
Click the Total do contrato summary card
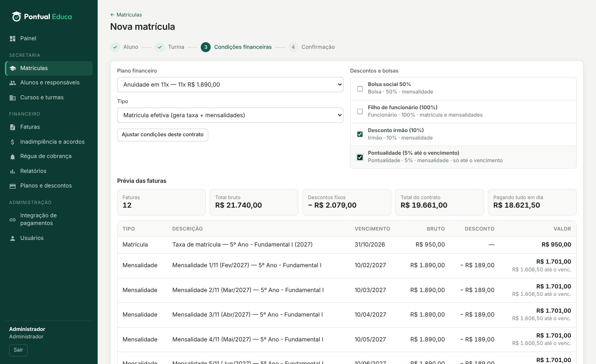439,202
